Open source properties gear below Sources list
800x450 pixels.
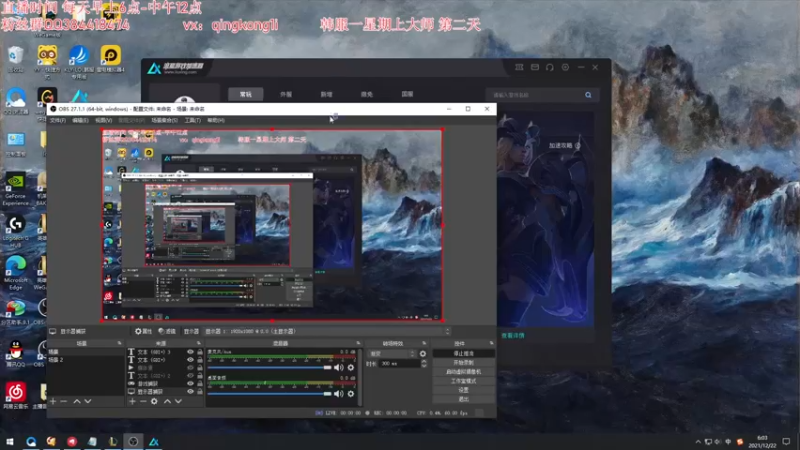pyautogui.click(x=154, y=401)
